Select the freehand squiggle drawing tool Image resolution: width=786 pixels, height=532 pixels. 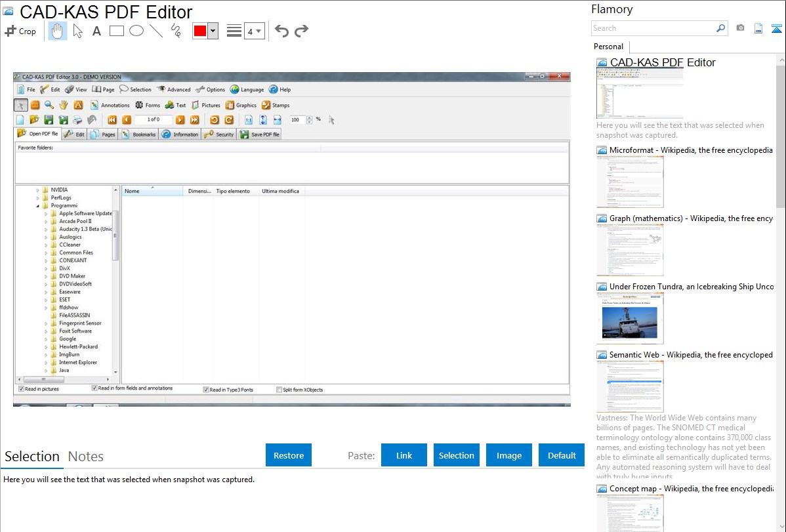[x=176, y=31]
